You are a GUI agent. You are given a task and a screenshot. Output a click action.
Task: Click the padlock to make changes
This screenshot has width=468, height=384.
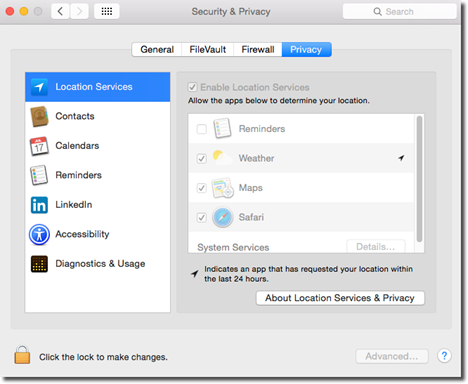tap(22, 354)
